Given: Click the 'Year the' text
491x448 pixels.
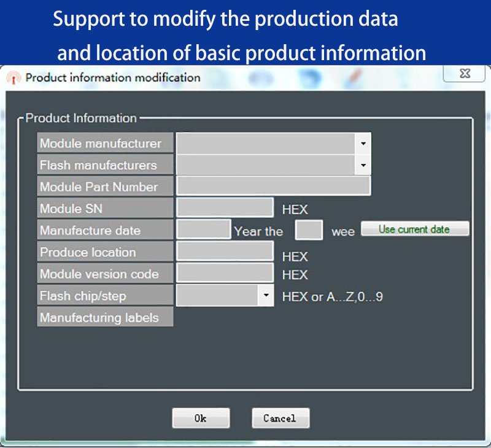Looking at the screenshot, I should point(258,231).
